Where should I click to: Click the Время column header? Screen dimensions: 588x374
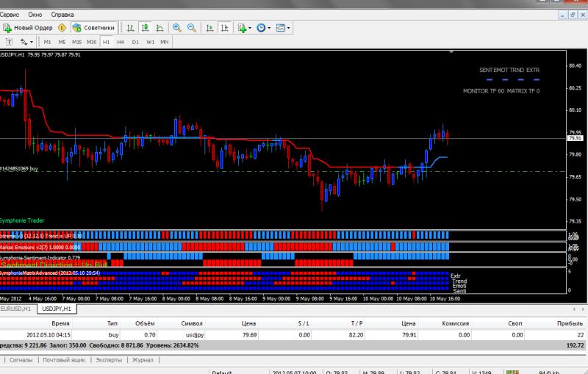[x=60, y=323]
